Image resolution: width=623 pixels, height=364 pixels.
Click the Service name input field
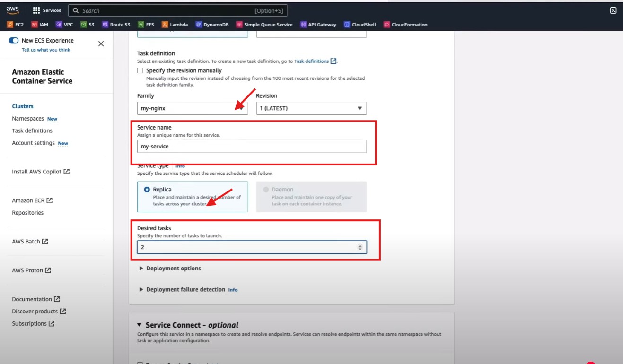252,147
